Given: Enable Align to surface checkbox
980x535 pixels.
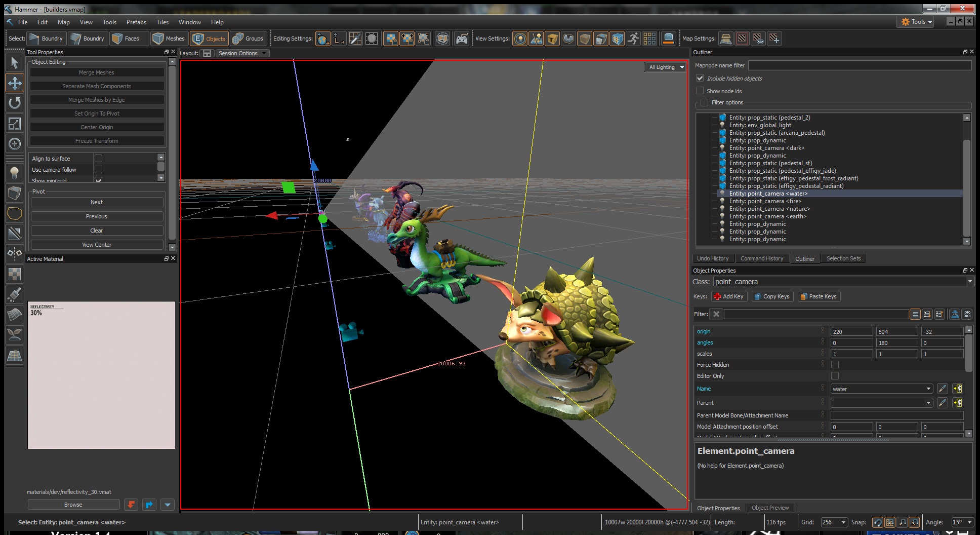Looking at the screenshot, I should tap(99, 159).
